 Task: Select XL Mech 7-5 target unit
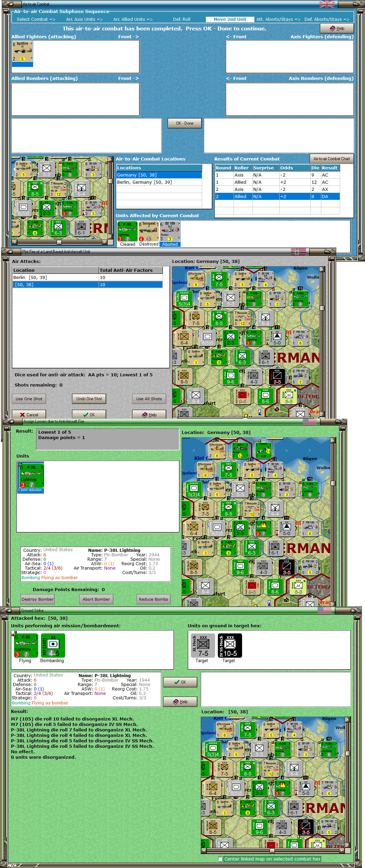[x=203, y=645]
